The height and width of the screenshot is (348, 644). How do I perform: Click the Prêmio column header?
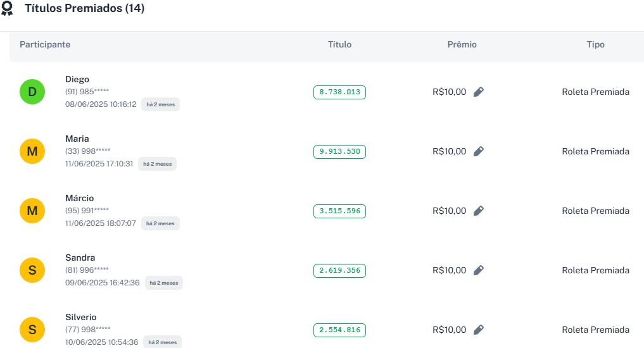coord(462,45)
